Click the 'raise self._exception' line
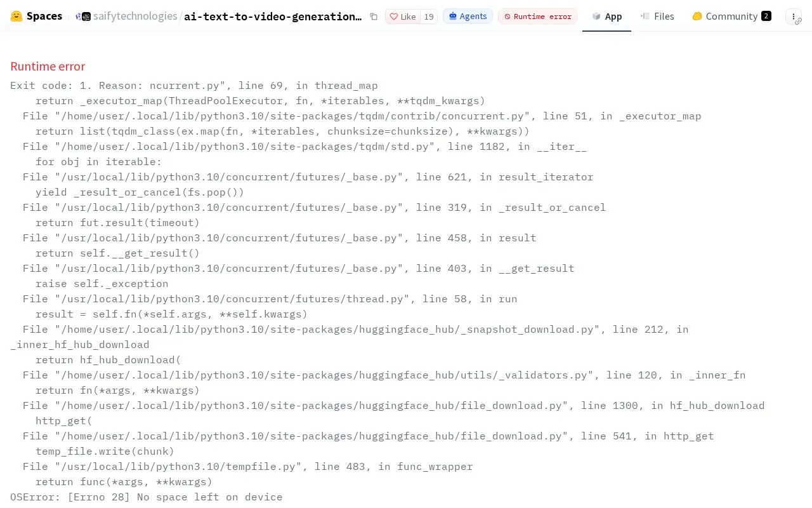 pos(101,283)
